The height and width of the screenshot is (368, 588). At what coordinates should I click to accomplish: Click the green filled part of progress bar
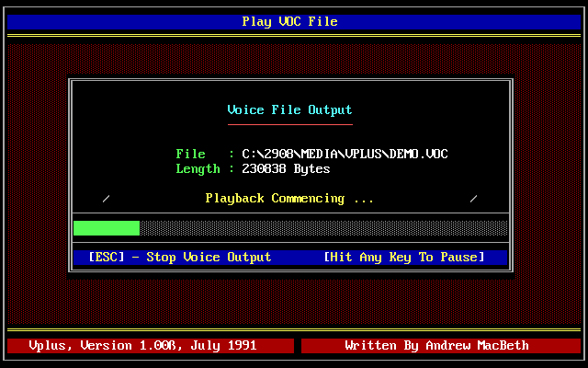[106, 228]
